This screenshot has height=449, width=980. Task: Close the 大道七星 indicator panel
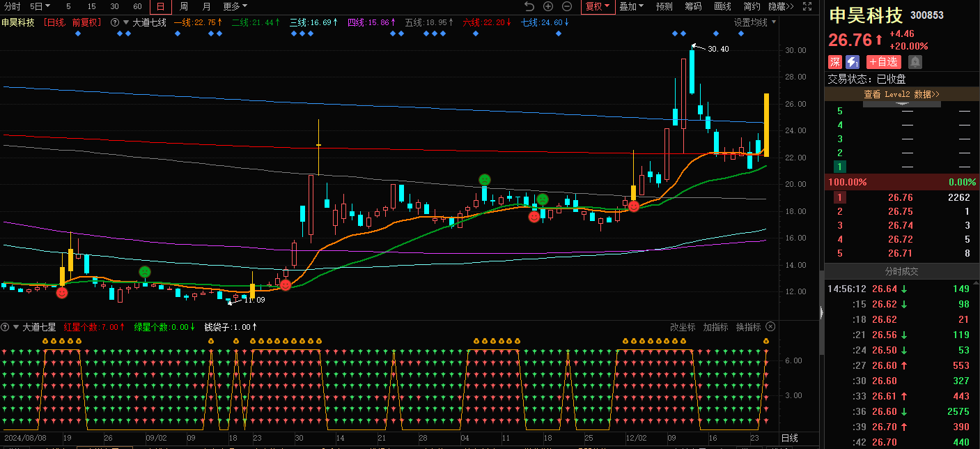coord(770,326)
